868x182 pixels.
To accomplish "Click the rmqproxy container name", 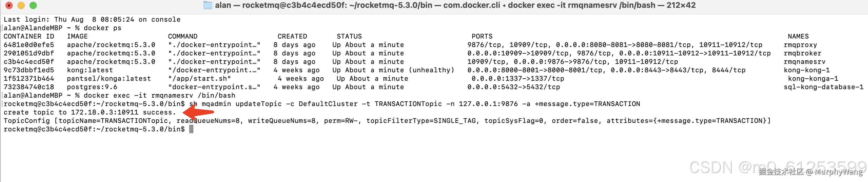I will (800, 45).
